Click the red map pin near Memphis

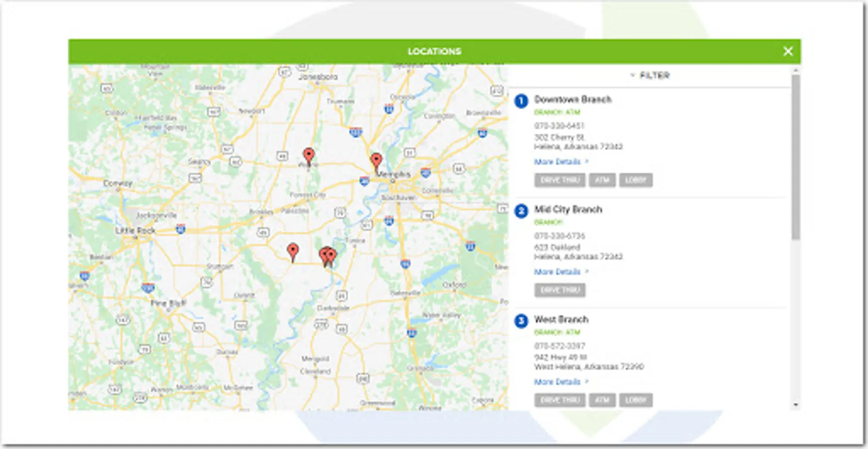pos(377,158)
